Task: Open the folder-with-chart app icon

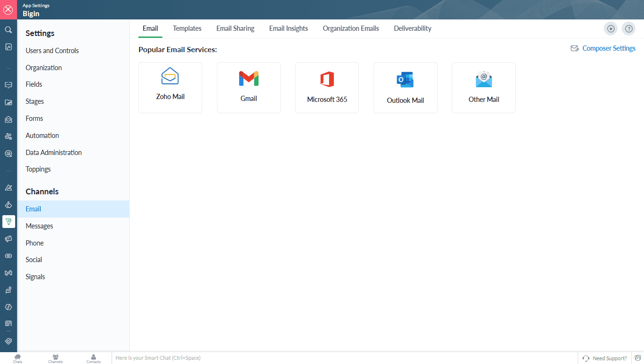Action: coord(8,102)
